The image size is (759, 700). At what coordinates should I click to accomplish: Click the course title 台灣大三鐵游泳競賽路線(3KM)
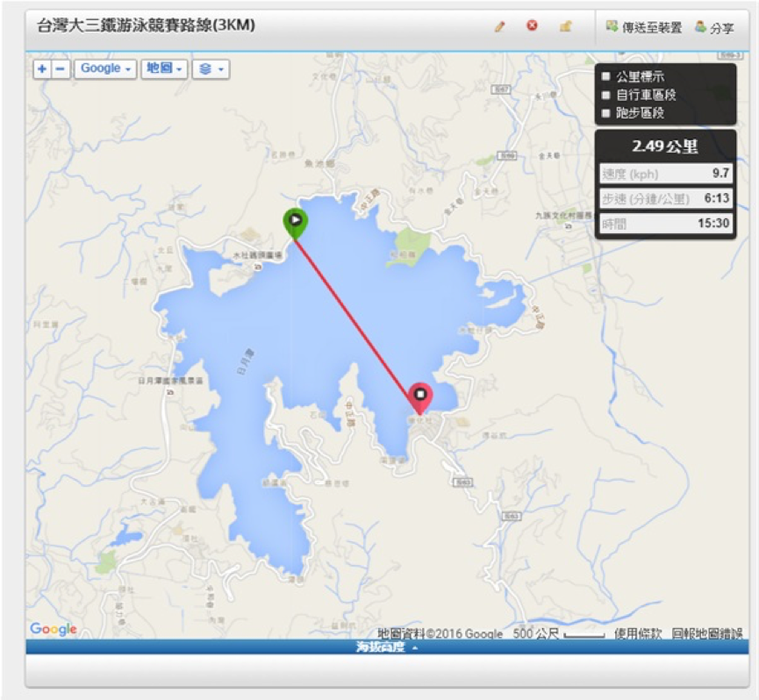pyautogui.click(x=146, y=25)
